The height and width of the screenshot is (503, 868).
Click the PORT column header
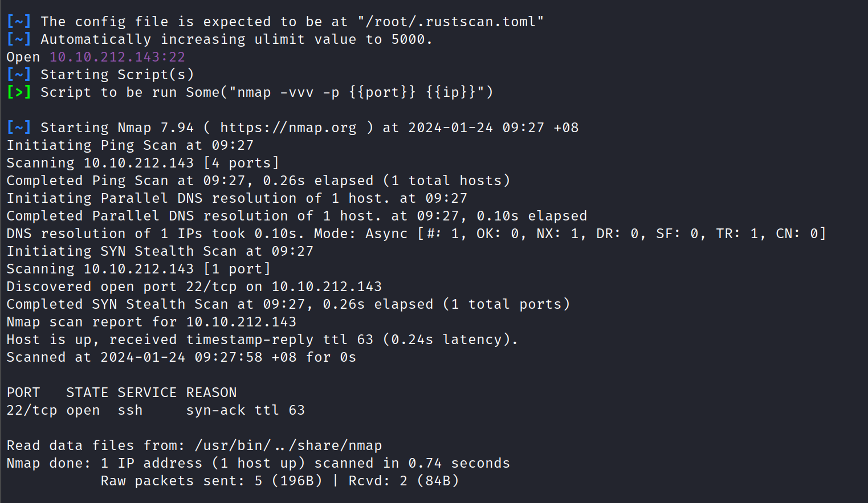tap(23, 392)
